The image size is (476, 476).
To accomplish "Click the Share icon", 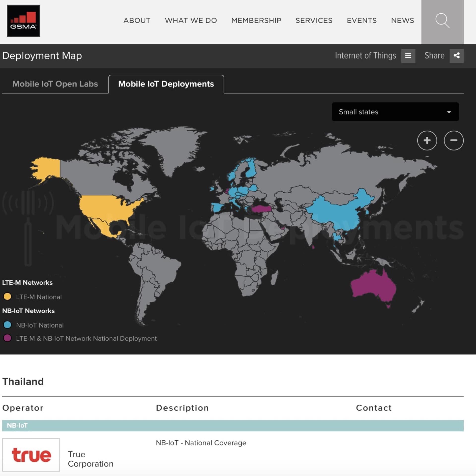I will 456,56.
